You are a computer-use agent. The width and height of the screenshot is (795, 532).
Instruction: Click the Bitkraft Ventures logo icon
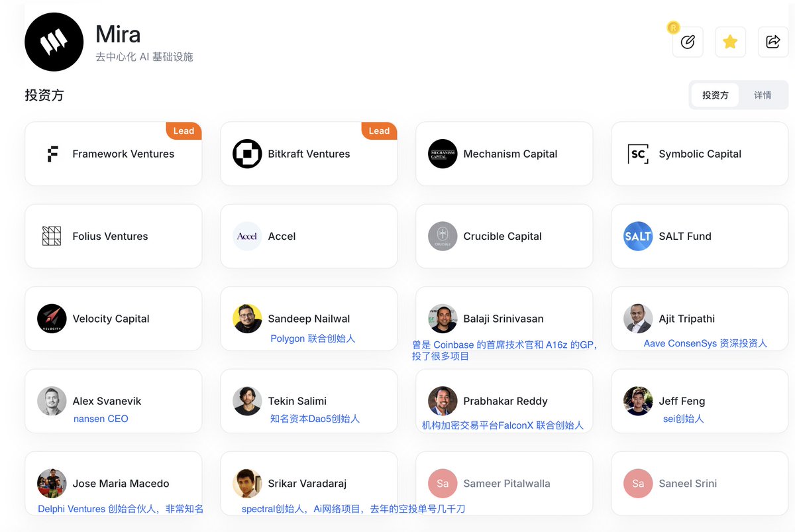click(247, 154)
